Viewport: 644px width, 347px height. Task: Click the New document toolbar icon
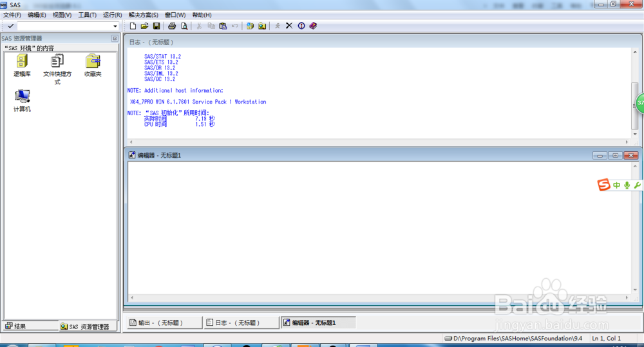133,26
